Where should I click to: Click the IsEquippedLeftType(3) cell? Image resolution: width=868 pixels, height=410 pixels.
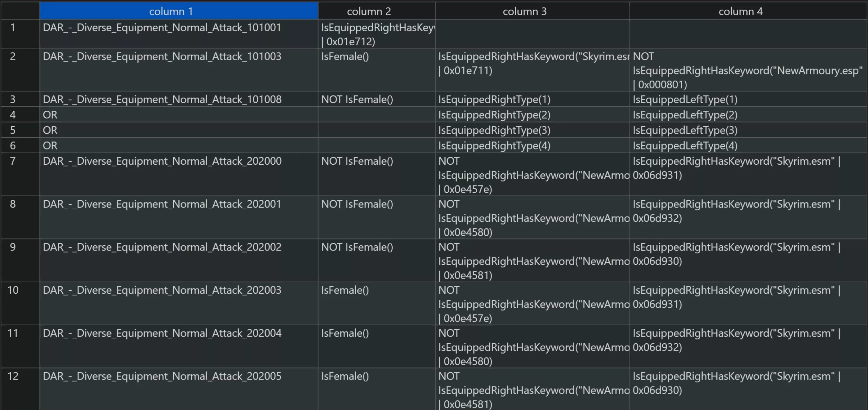point(748,130)
